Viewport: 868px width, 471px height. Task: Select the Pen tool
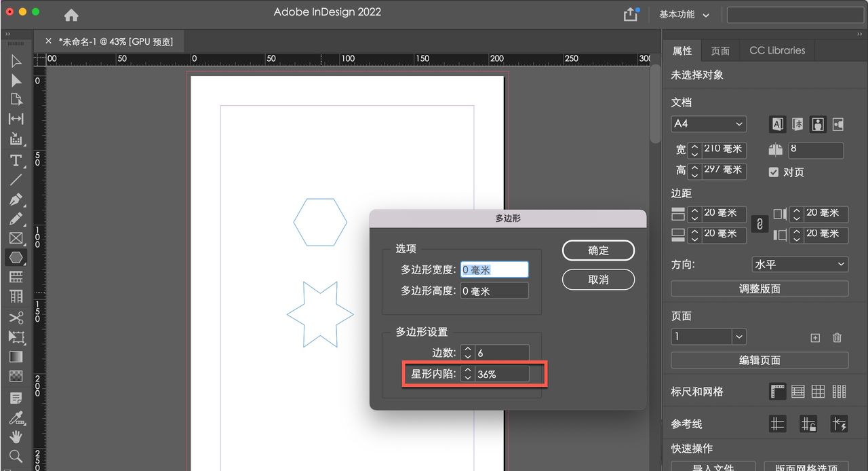coord(16,200)
